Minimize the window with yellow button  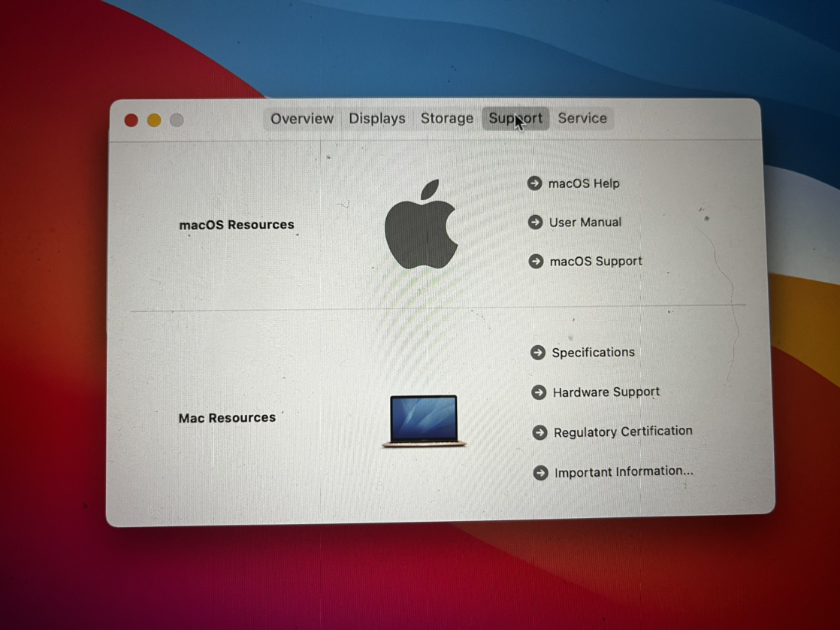[154, 120]
